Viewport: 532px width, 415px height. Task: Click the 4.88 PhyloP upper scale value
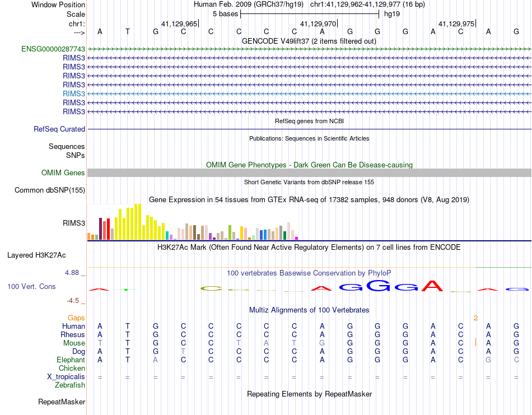click(x=72, y=273)
